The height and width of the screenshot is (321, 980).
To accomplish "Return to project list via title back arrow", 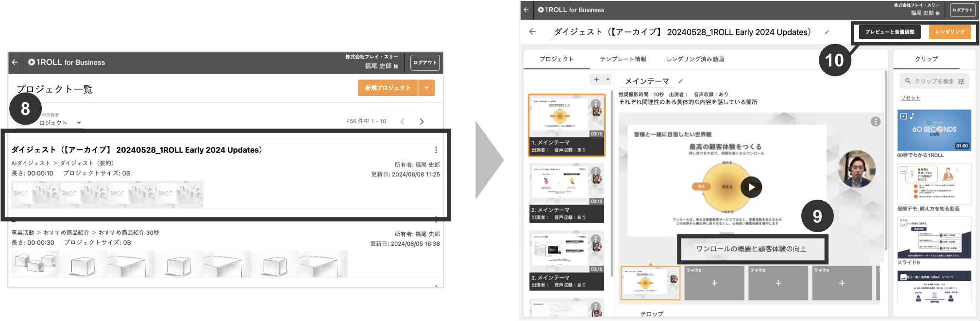I will (x=533, y=32).
